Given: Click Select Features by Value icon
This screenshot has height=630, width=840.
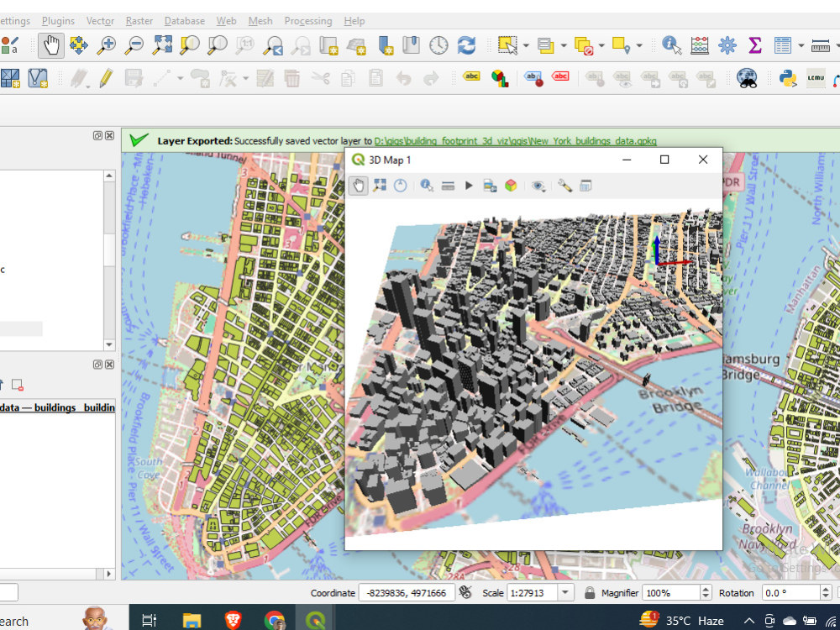Looking at the screenshot, I should (x=545, y=45).
